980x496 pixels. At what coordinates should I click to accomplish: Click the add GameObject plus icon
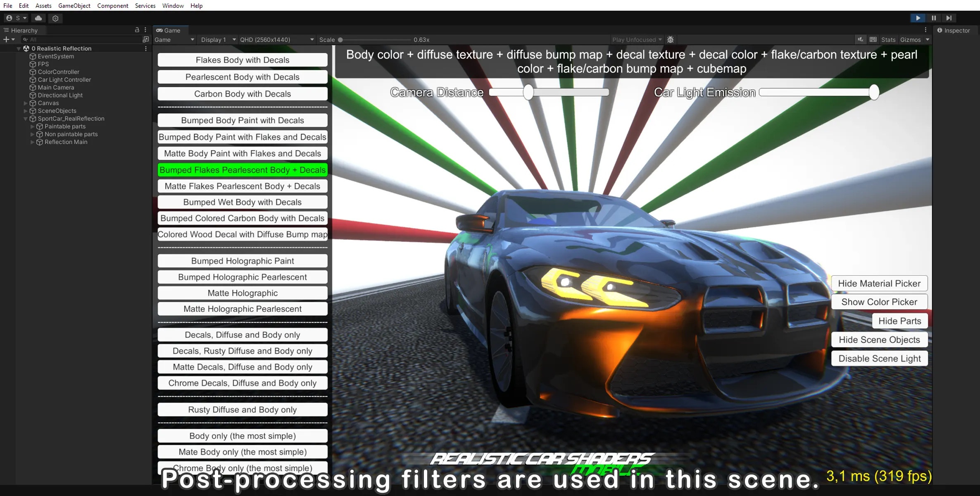click(x=6, y=40)
